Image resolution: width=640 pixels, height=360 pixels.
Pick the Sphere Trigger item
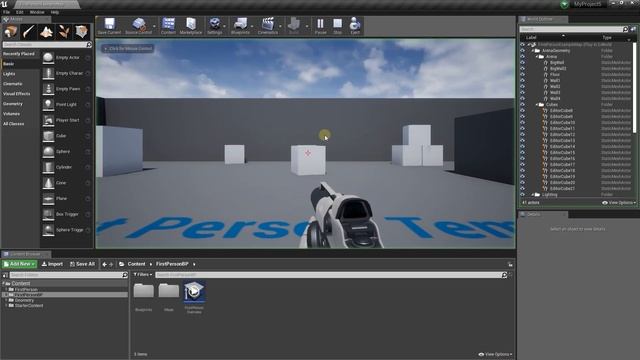point(67,230)
